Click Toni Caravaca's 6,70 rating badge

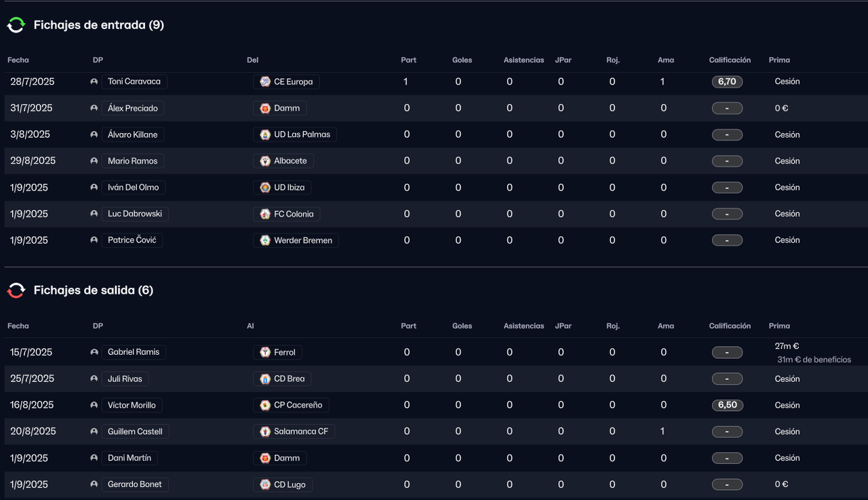(x=728, y=81)
